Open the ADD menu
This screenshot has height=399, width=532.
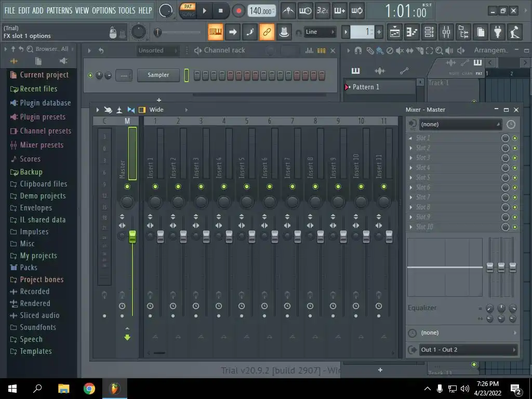pos(37,10)
